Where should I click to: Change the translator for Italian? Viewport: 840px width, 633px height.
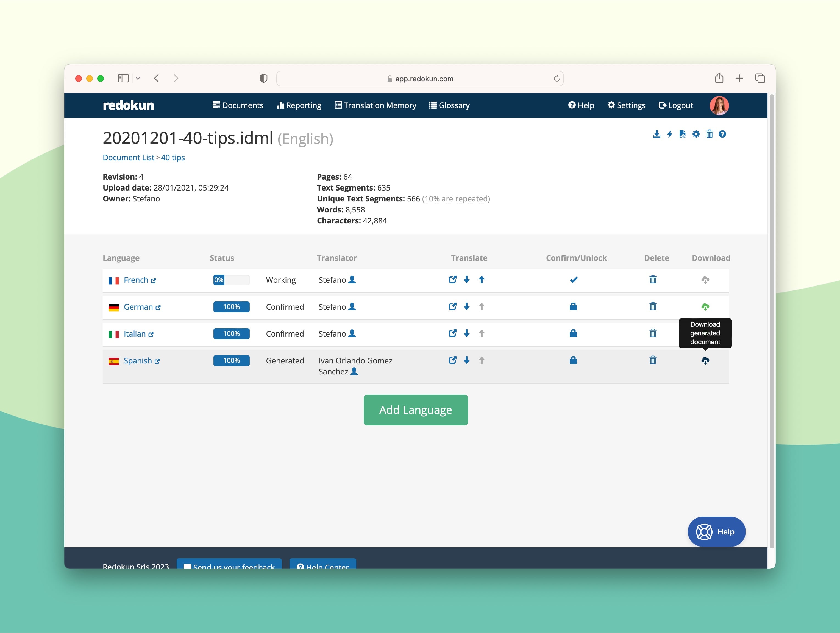pos(352,334)
